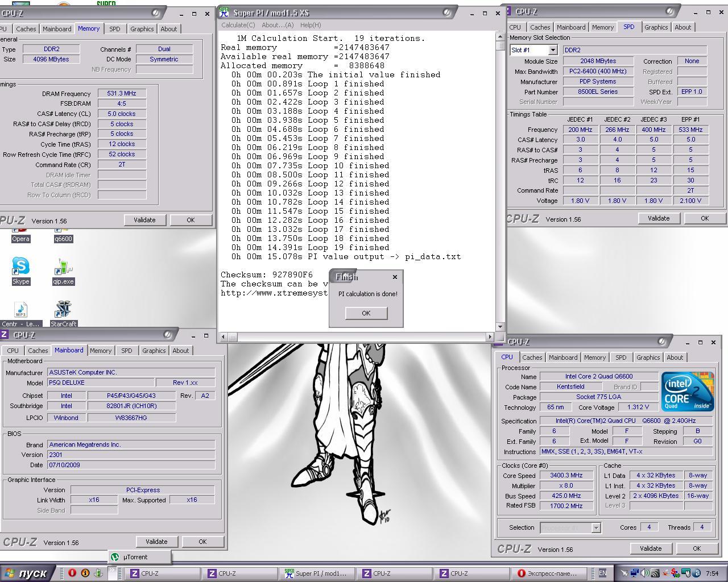The image size is (728, 582).
Task: Launch the Skype desktop shortcut
Action: (x=21, y=271)
